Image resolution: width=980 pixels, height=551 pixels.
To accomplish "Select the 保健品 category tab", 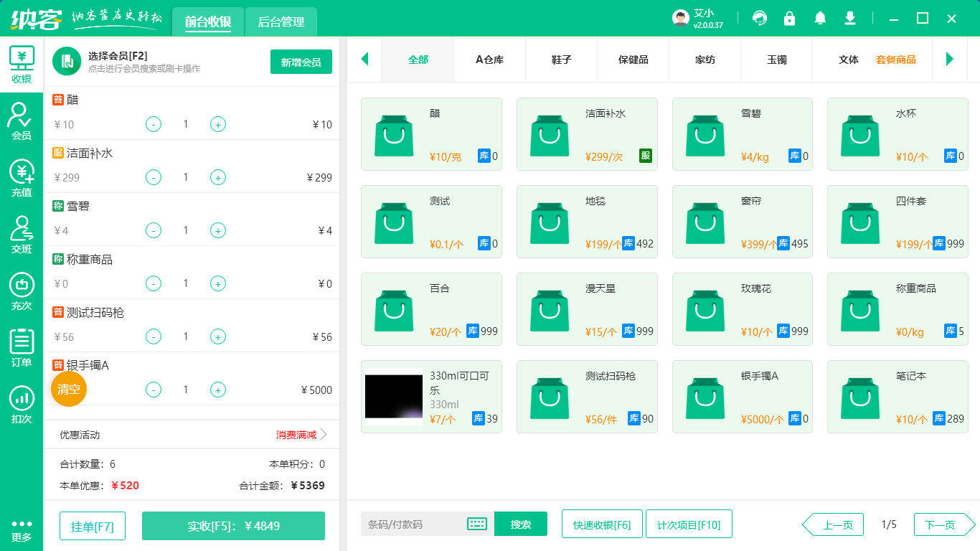I will coord(633,60).
